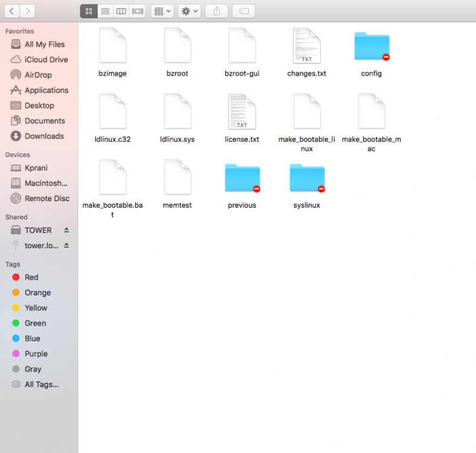Filter by the Green tag

(x=39, y=323)
